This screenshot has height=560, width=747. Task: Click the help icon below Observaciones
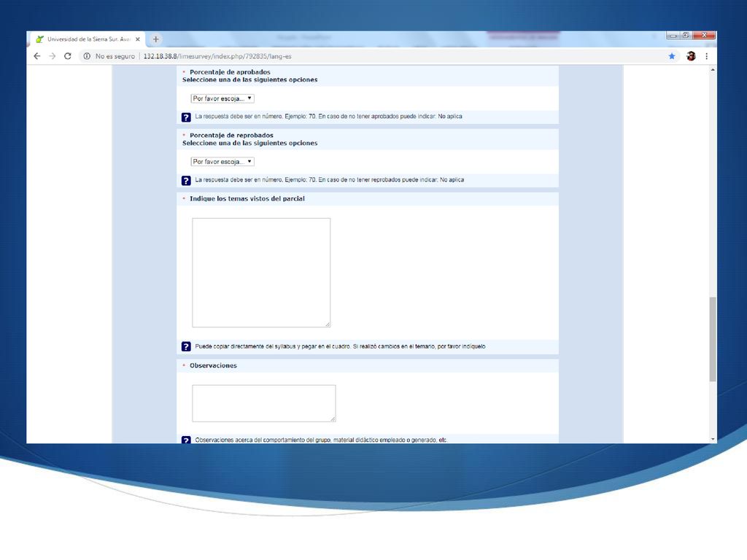click(x=186, y=440)
